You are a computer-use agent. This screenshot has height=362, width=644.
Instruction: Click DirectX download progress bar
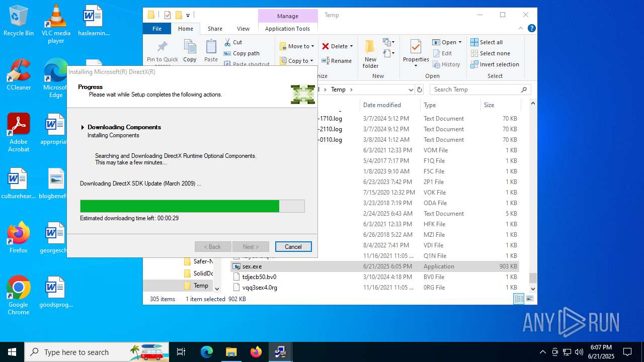(x=192, y=206)
